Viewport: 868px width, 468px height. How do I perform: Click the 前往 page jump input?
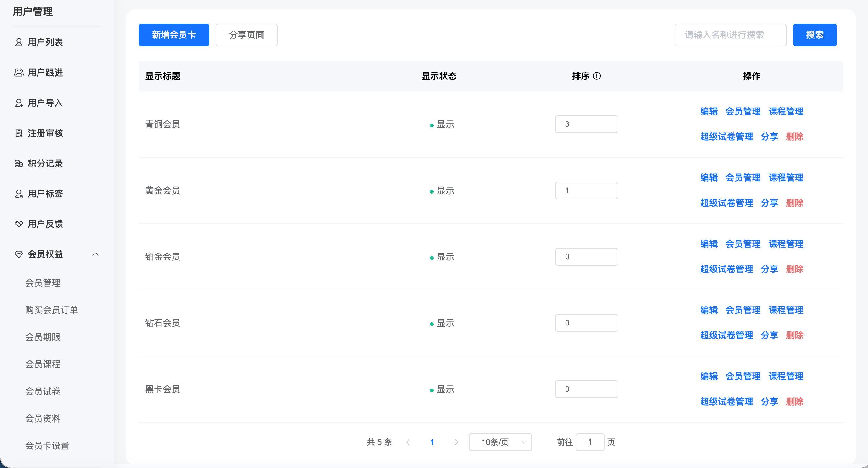[x=590, y=442]
